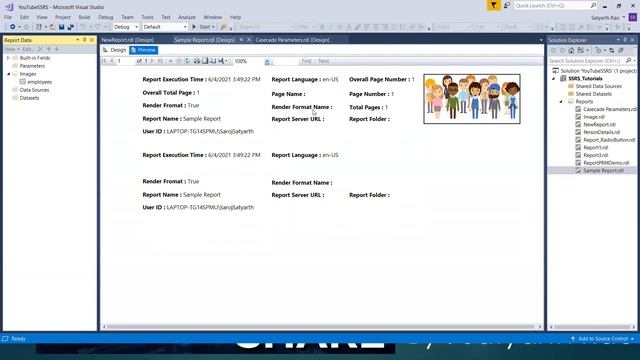
Task: Jump to the last preview page
Action: click(x=160, y=61)
